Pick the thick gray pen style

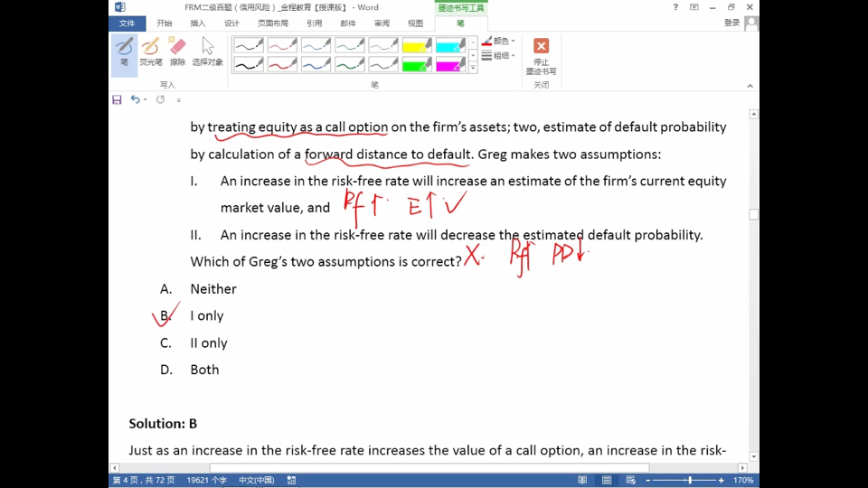click(383, 65)
